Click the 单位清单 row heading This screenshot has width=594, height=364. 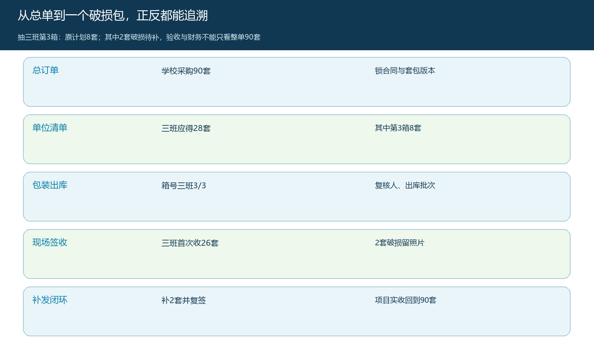50,128
